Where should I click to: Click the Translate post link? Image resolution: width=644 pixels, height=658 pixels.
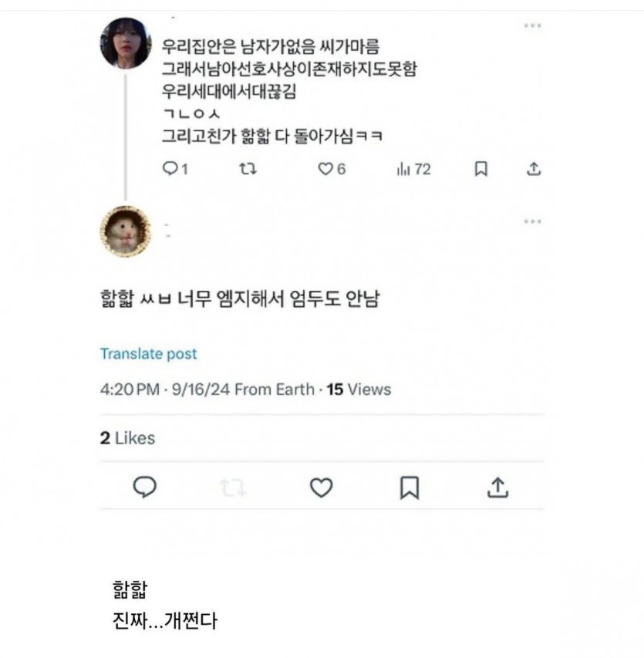tap(148, 354)
